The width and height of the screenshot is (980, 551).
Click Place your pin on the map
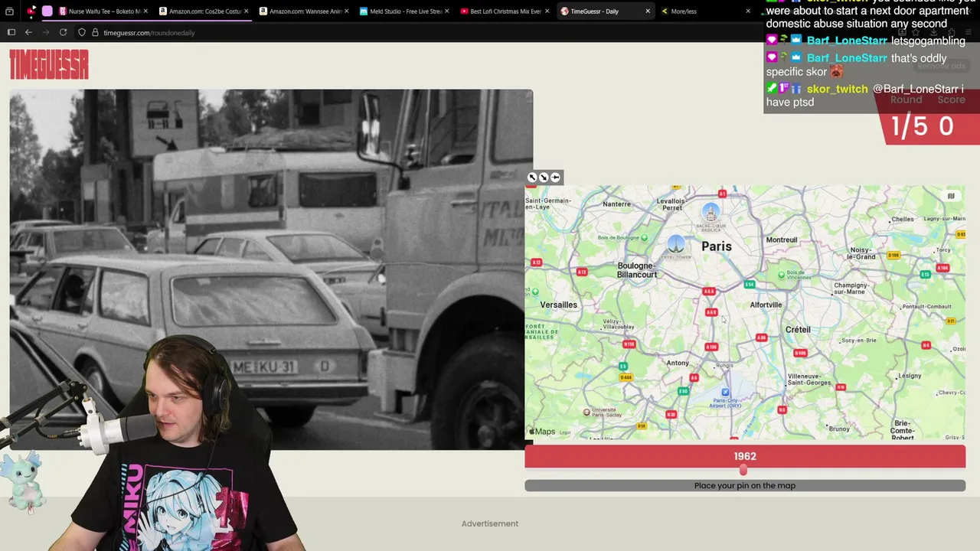745,485
